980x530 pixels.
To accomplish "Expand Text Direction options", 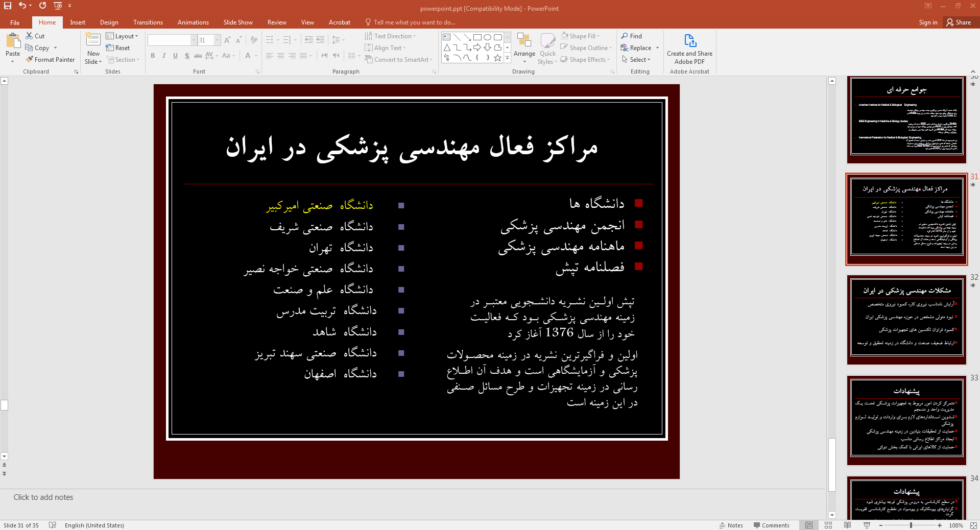I will pos(391,36).
